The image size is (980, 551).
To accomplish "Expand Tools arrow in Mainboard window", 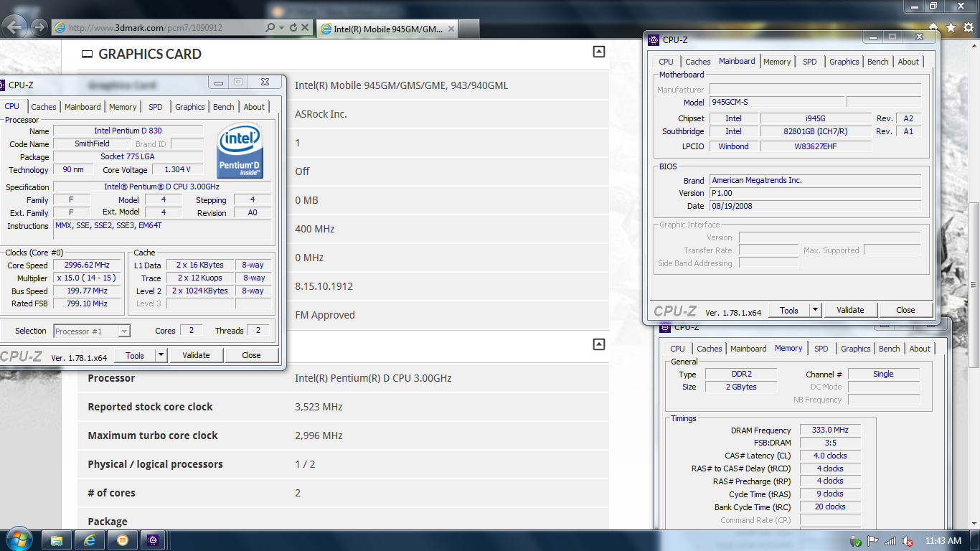I will pyautogui.click(x=816, y=310).
